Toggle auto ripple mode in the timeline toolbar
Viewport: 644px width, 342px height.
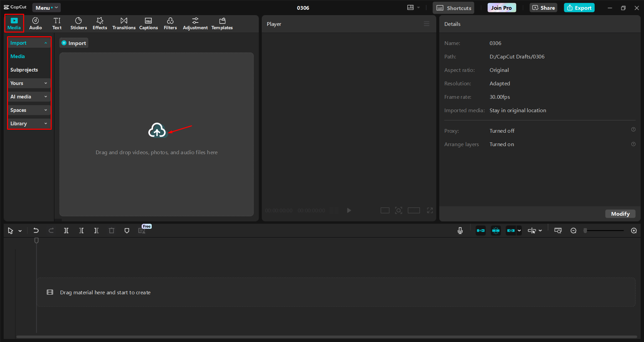click(x=480, y=230)
